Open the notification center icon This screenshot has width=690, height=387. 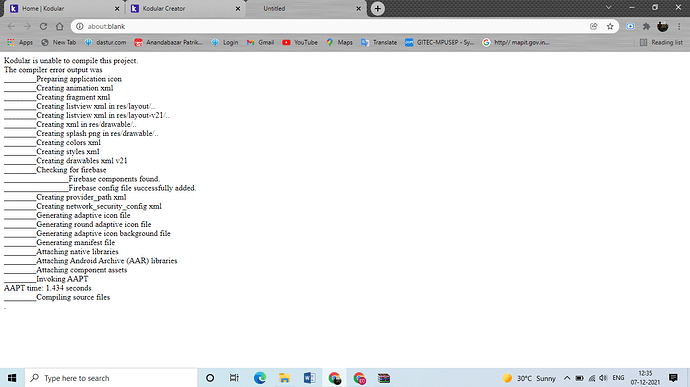pos(673,378)
